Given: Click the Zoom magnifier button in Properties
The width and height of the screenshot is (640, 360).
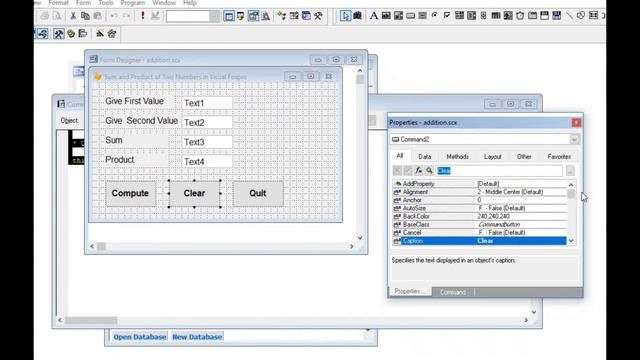Looking at the screenshot, I should 429,171.
